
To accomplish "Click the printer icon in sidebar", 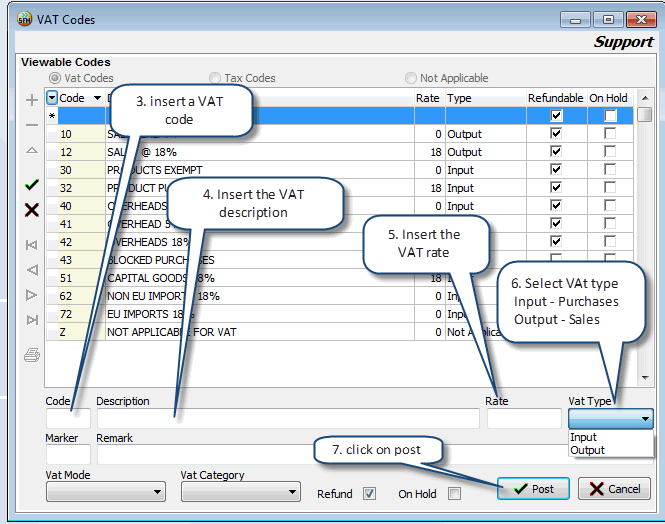I will [x=32, y=354].
